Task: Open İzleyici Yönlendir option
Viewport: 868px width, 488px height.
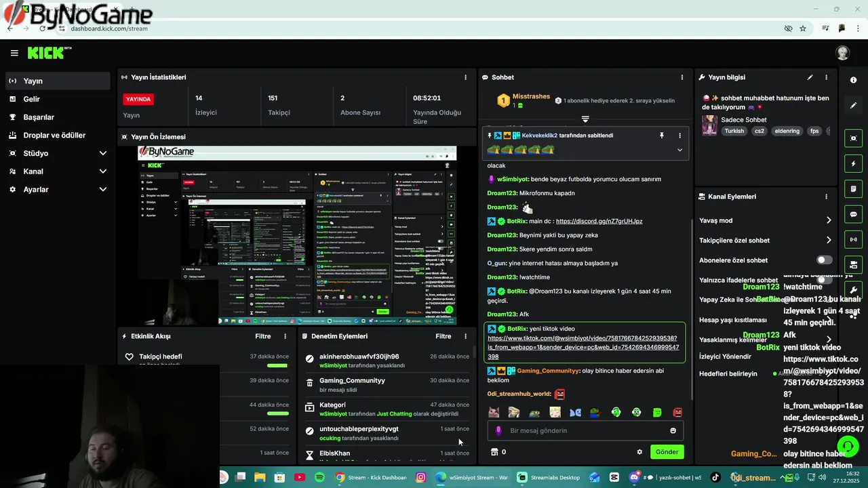Action: [725, 357]
